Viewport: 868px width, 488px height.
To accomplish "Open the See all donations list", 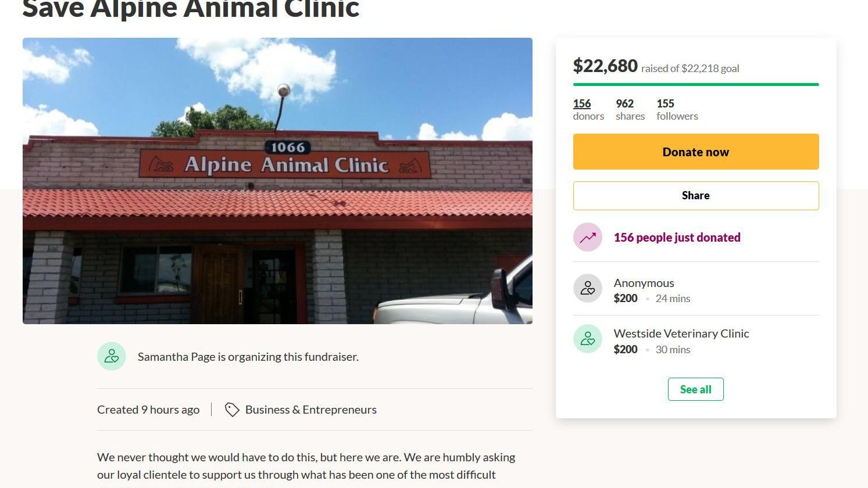I will coord(695,389).
